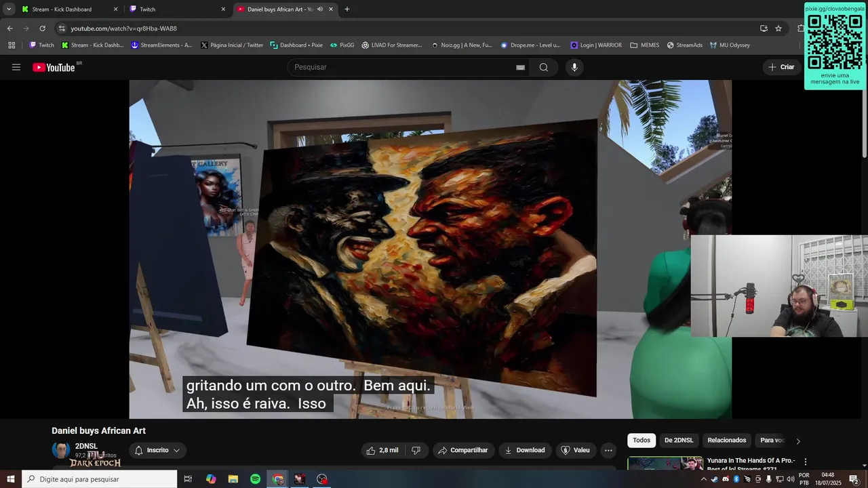Open Página Inicial / Twitter bookmark
The image size is (868, 488).
[232, 45]
